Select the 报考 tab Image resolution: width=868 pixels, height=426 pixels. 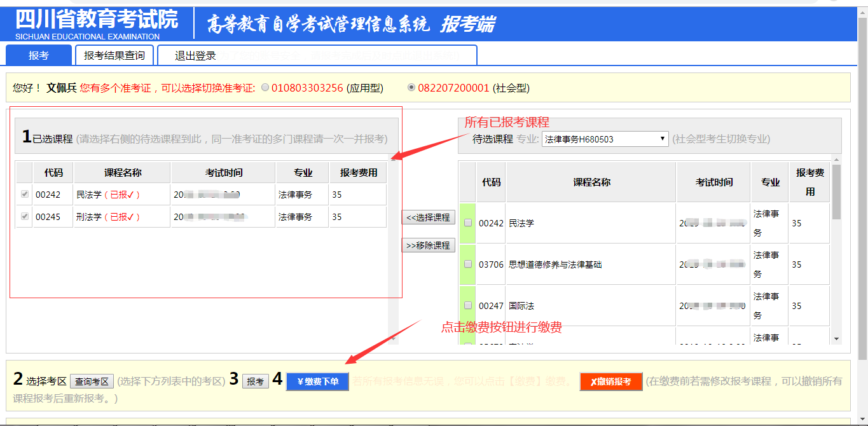tap(38, 55)
